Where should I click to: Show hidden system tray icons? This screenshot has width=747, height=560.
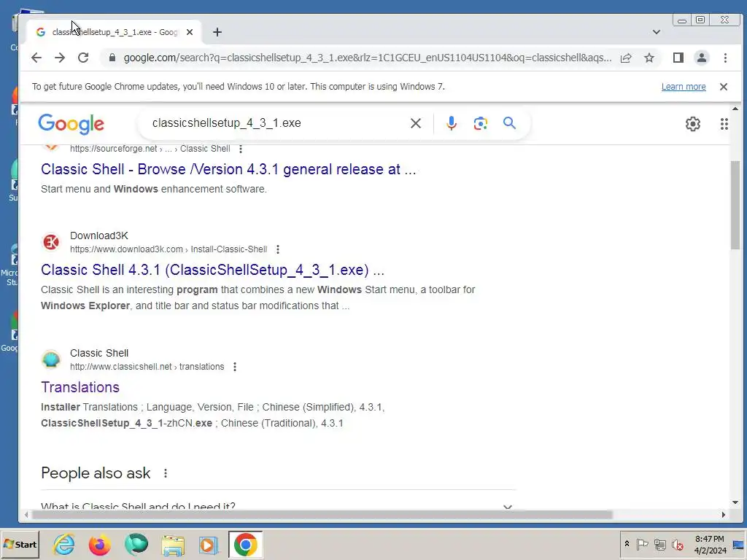[x=627, y=544]
